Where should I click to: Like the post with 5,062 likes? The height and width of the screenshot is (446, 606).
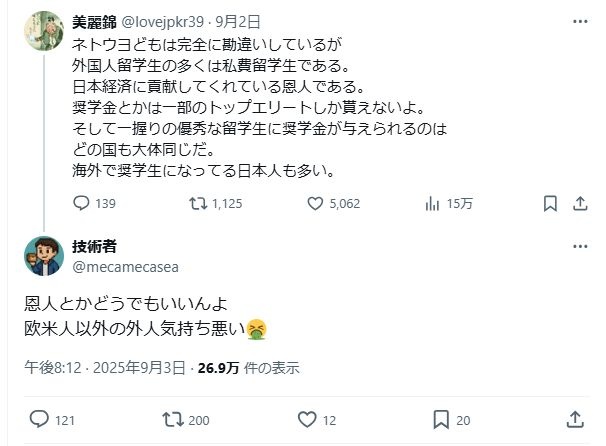pos(316,204)
